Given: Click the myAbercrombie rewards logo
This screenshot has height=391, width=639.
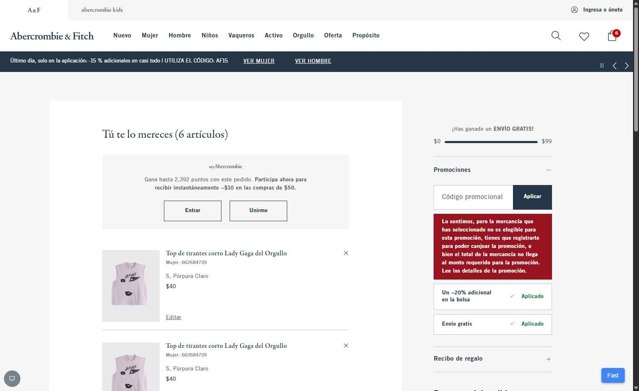Looking at the screenshot, I should [225, 166].
